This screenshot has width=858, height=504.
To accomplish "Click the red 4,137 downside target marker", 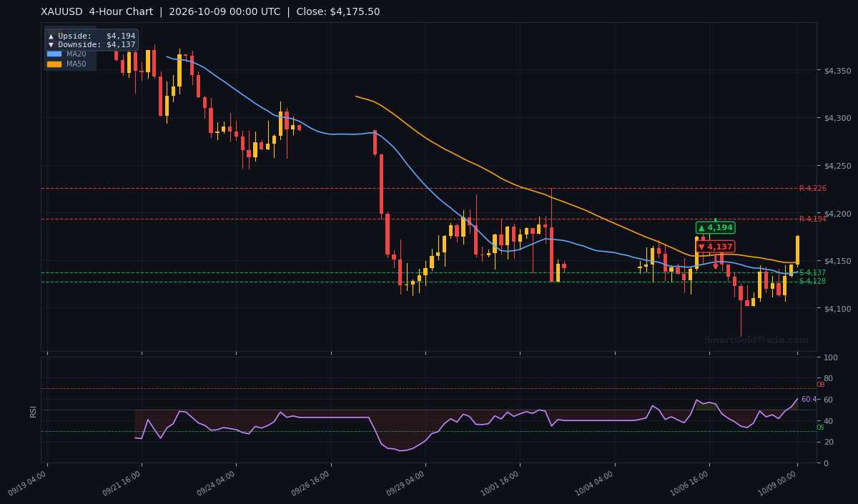I will point(715,247).
